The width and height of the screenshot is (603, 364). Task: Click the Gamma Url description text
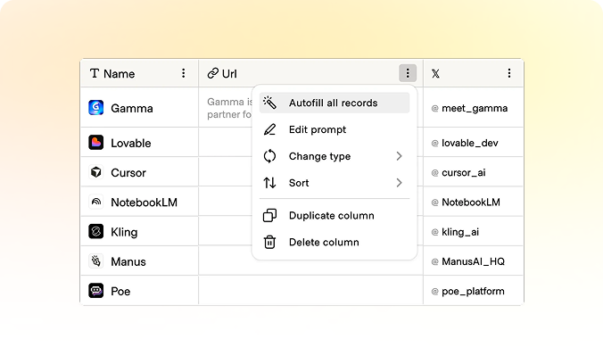[229, 108]
